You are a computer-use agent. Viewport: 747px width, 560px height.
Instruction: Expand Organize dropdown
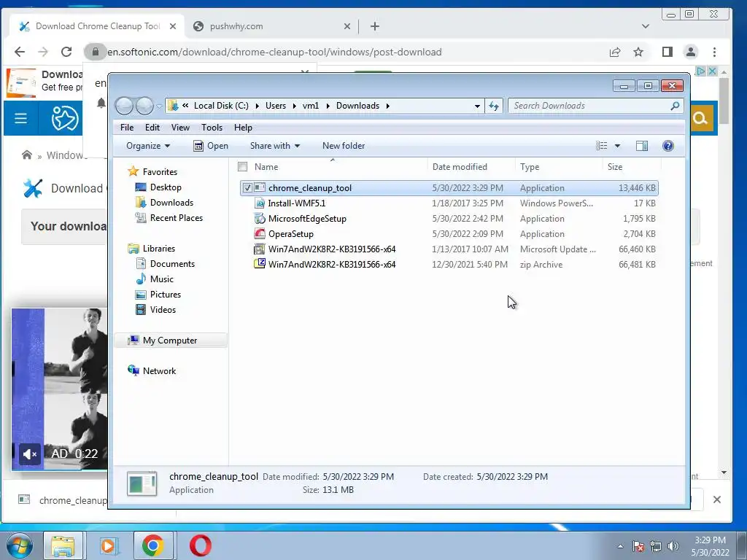147,146
